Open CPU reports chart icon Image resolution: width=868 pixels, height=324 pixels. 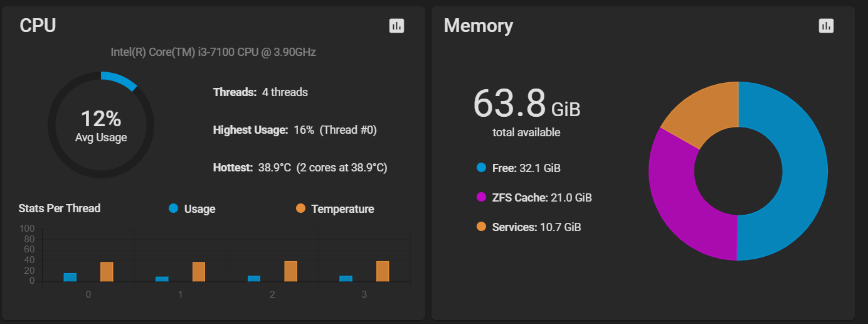pyautogui.click(x=396, y=26)
